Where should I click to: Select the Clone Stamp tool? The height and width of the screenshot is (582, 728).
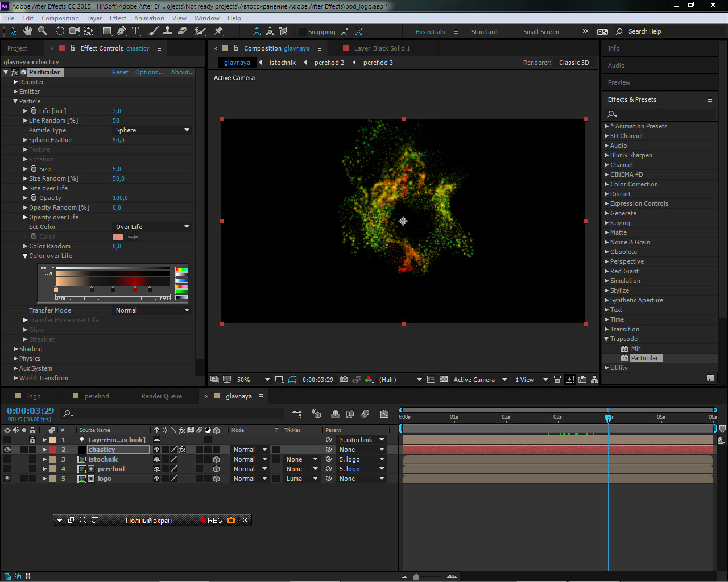click(167, 31)
